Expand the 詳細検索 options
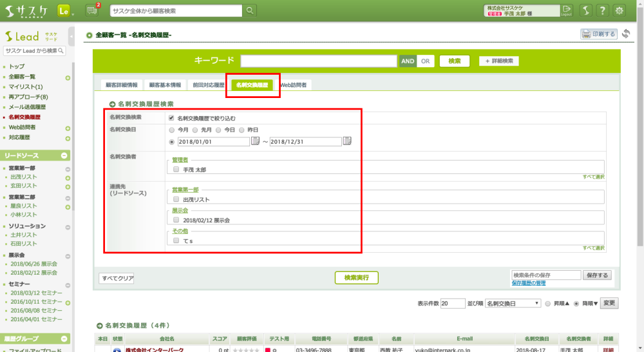The height and width of the screenshot is (352, 644). (x=498, y=61)
